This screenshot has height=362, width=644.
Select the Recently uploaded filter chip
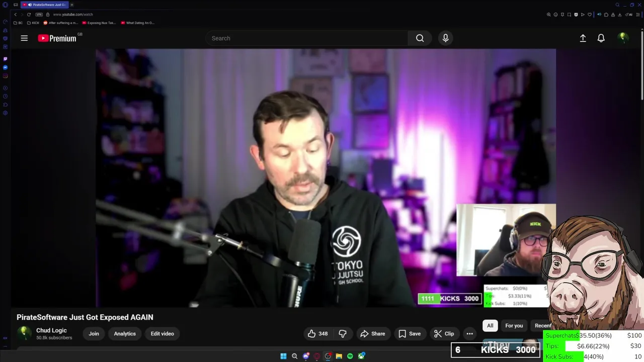(542, 326)
